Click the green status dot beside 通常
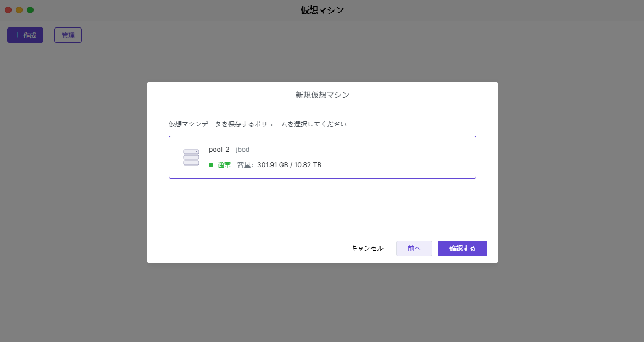The width and height of the screenshot is (644, 342). click(x=211, y=165)
